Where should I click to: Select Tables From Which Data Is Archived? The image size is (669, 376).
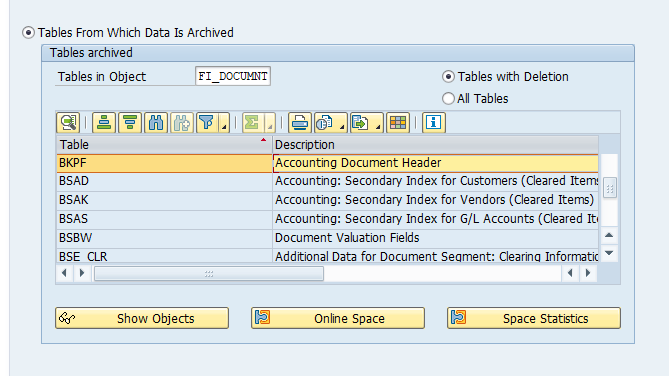tap(28, 32)
